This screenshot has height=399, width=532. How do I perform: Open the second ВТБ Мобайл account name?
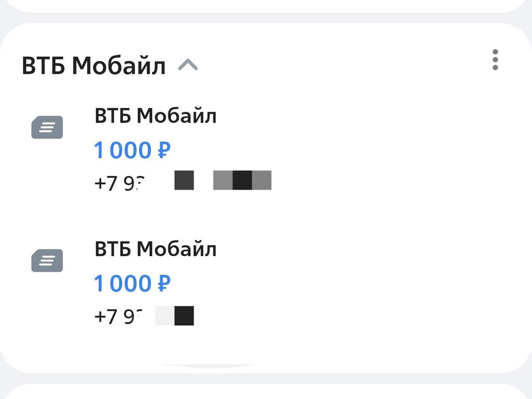click(155, 249)
